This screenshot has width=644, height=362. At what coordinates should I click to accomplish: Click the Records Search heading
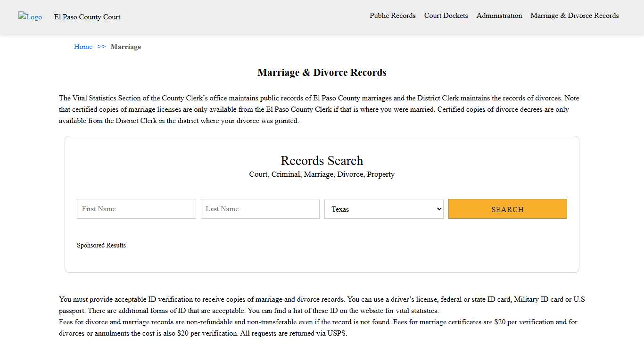point(322,161)
